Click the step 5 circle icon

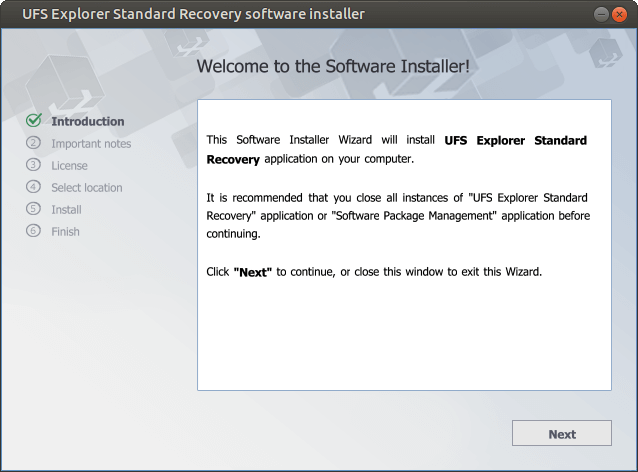pos(33,209)
